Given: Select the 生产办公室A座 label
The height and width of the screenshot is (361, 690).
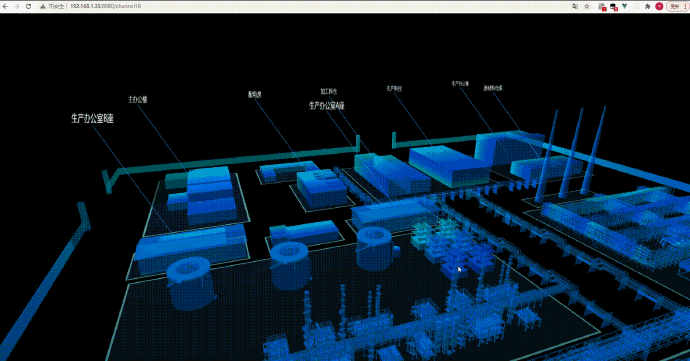Looking at the screenshot, I should point(327,106).
